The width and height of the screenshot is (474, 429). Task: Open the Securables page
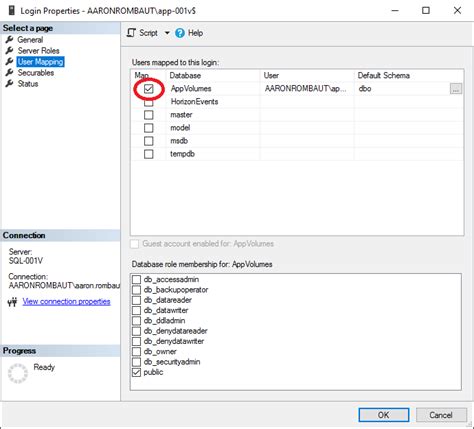36,73
